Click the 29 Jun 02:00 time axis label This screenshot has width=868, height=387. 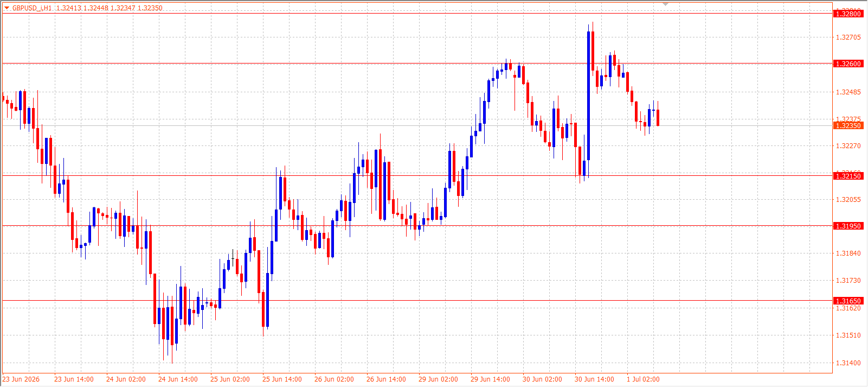tap(438, 379)
